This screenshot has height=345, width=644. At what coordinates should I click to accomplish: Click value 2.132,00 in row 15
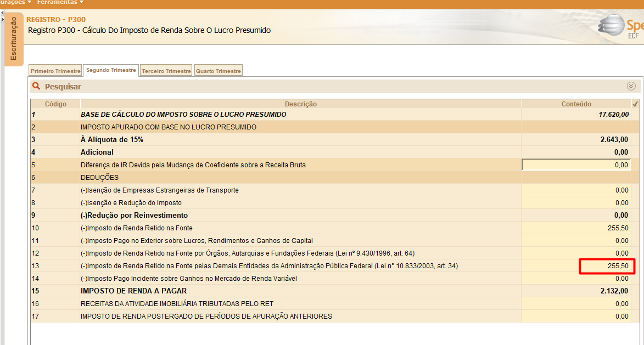pyautogui.click(x=614, y=291)
